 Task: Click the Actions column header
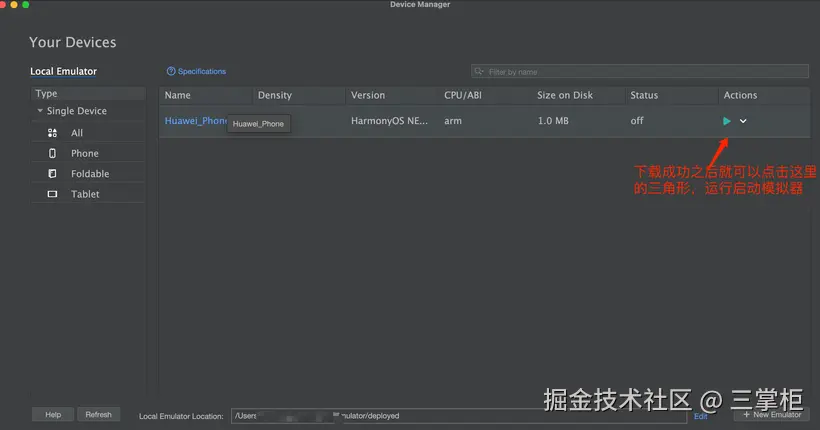(x=764, y=95)
